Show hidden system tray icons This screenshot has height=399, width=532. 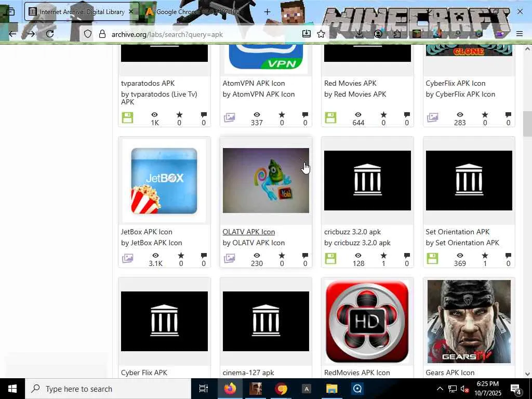pos(440,389)
